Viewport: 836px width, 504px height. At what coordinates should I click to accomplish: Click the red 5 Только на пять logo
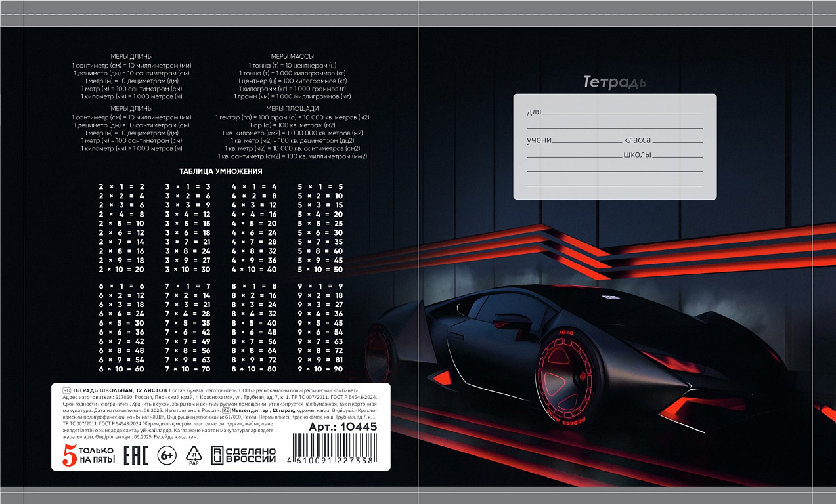(x=89, y=455)
